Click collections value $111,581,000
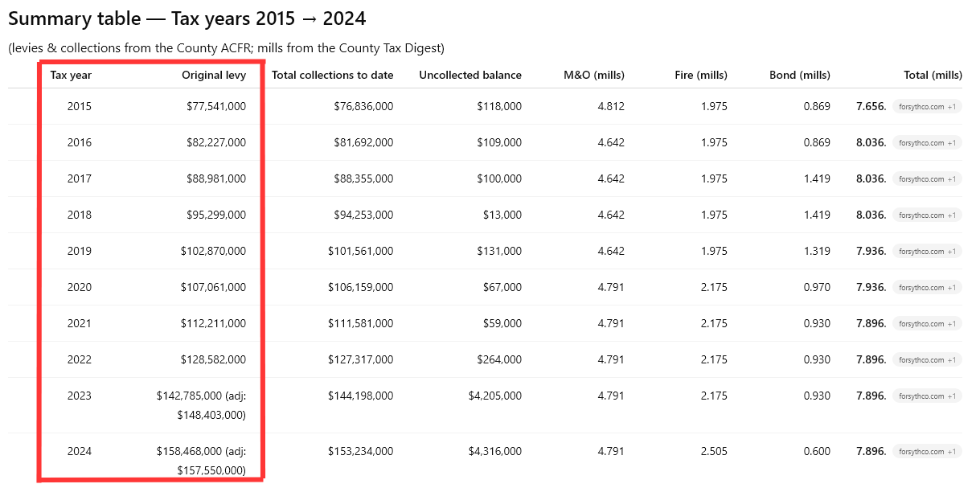 click(360, 323)
